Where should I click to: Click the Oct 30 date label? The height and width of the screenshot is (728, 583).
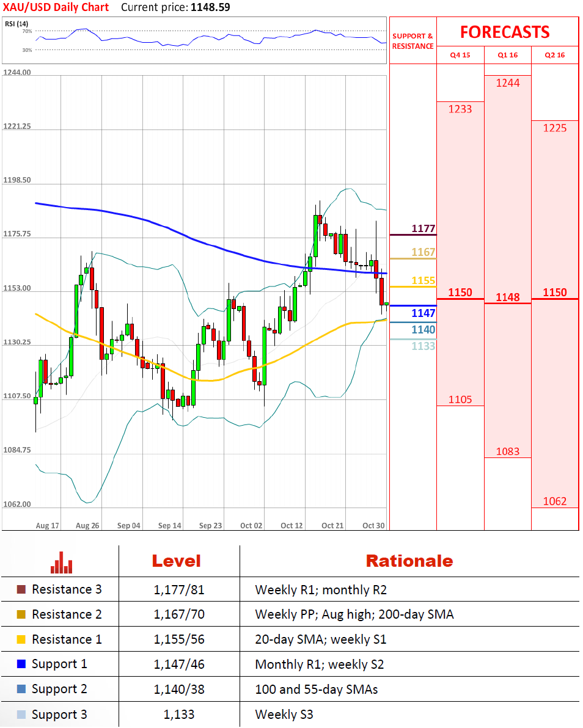373,526
